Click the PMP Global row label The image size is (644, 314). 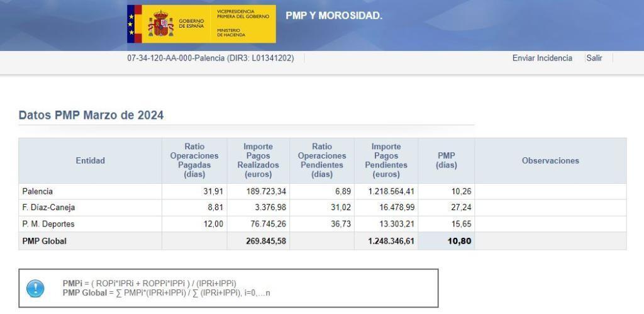point(44,240)
